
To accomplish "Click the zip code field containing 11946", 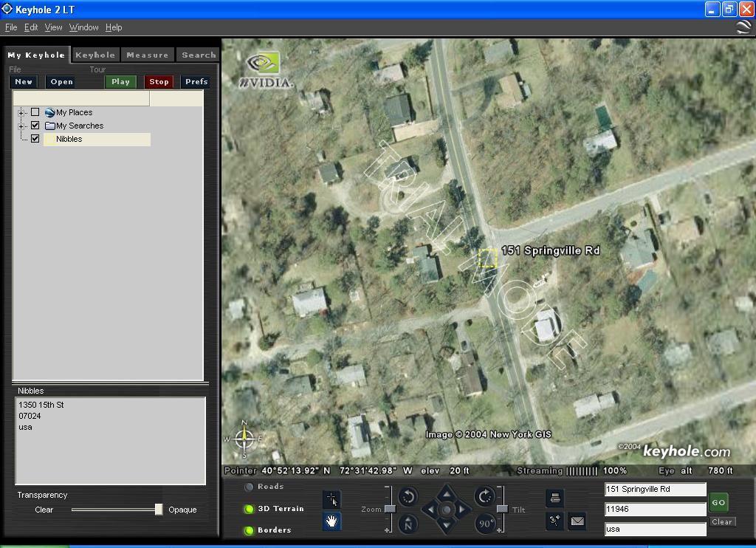I will tap(655, 509).
